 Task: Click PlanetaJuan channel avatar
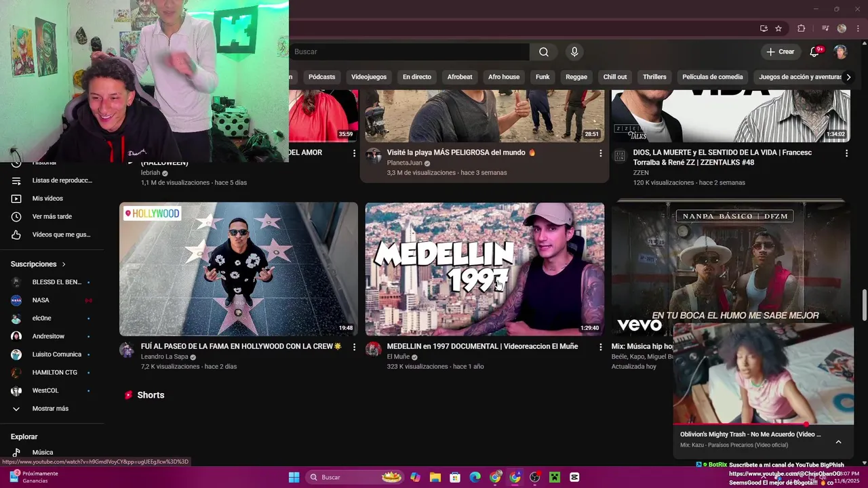[373, 156]
